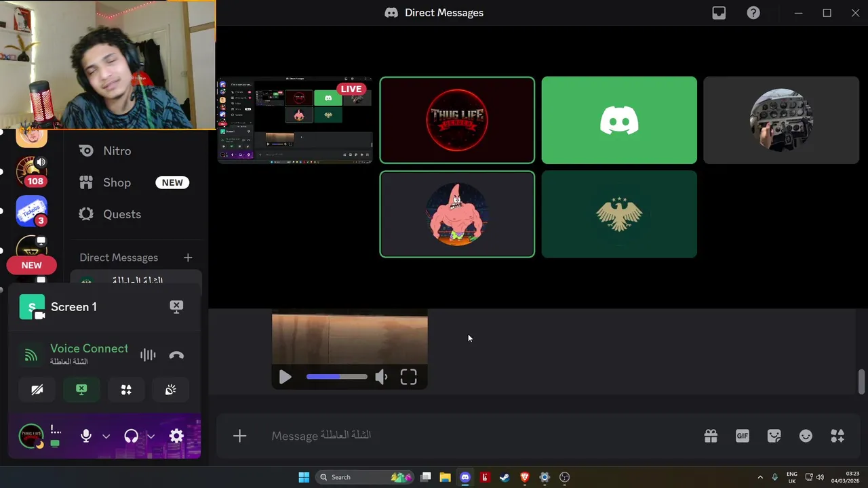This screenshot has width=868, height=488.
Task: Open the ENG UK language switcher
Action: (x=791, y=477)
